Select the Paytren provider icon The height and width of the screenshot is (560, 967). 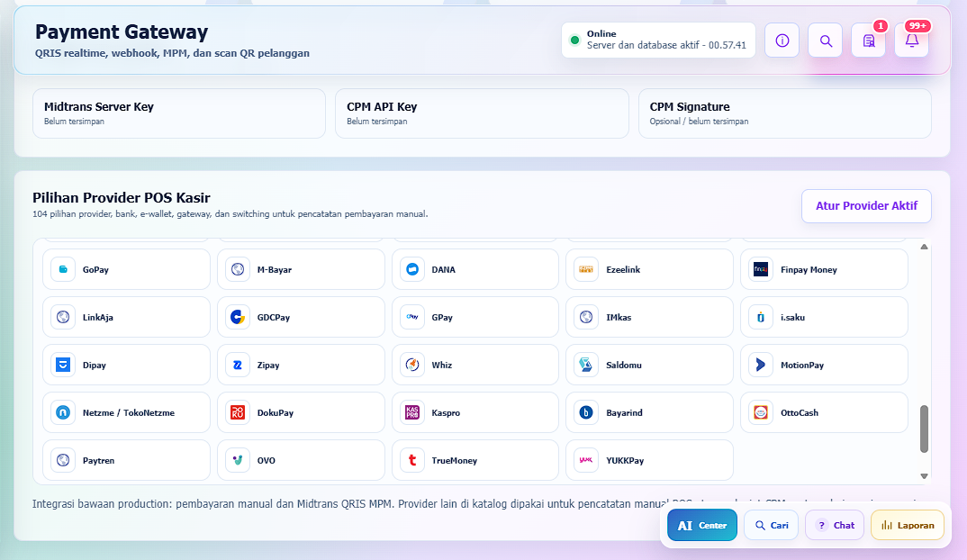[63, 460]
